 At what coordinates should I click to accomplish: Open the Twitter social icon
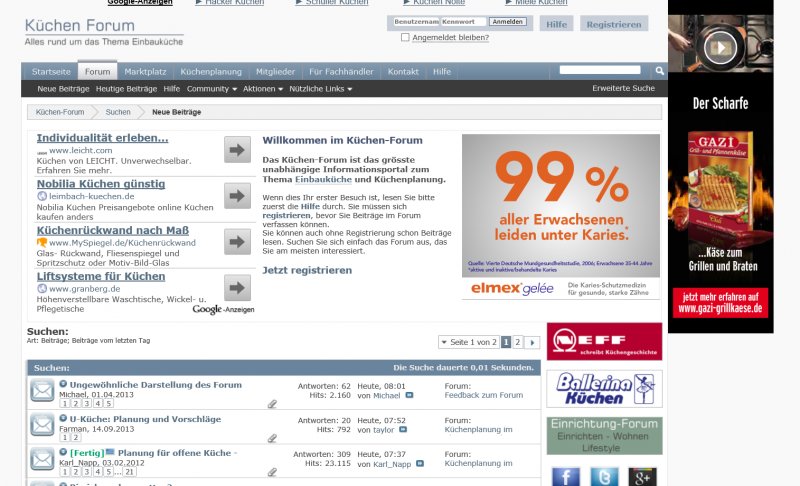(x=604, y=476)
